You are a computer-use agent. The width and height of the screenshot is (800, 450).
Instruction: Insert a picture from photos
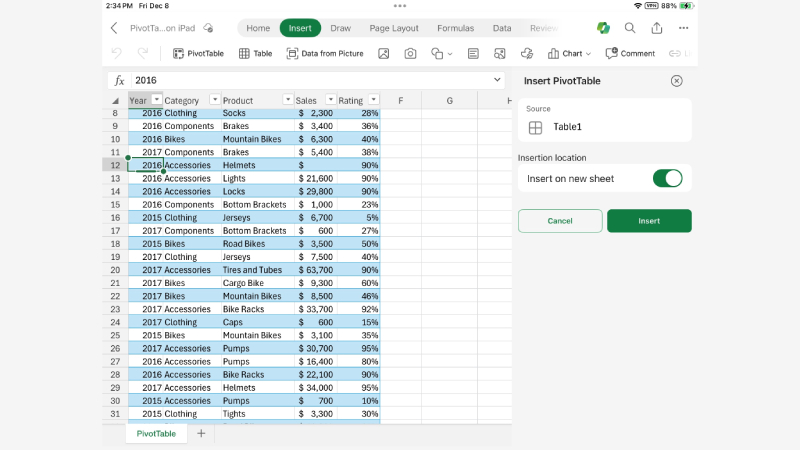[x=384, y=54]
